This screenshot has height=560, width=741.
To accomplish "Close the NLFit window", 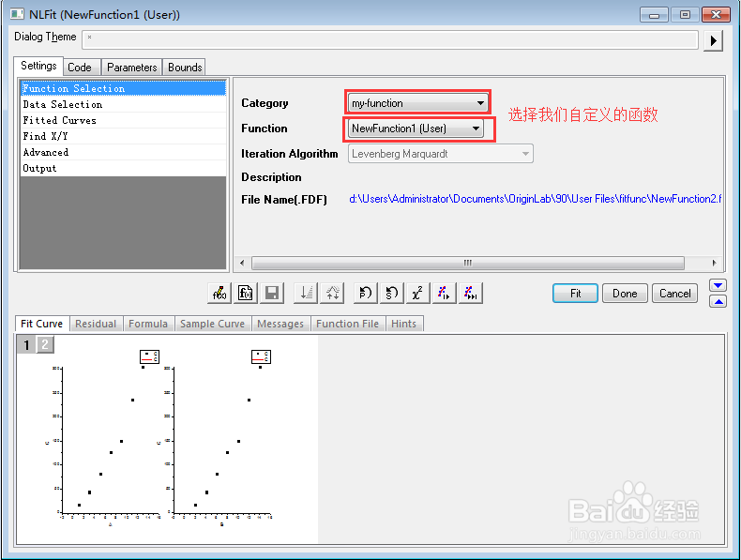I will (716, 15).
